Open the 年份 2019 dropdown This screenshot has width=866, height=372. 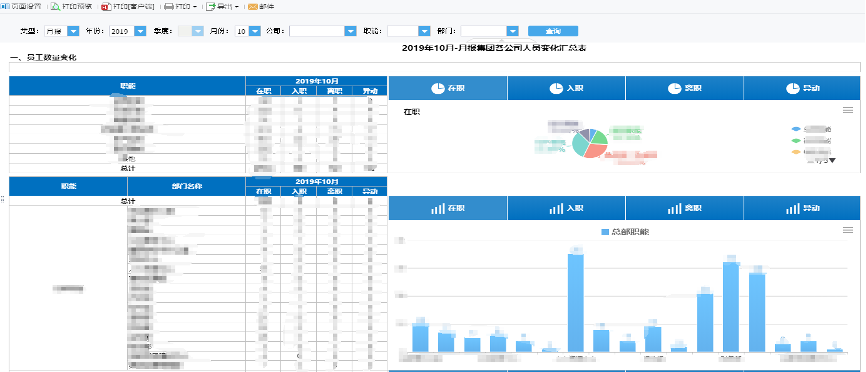(x=140, y=31)
